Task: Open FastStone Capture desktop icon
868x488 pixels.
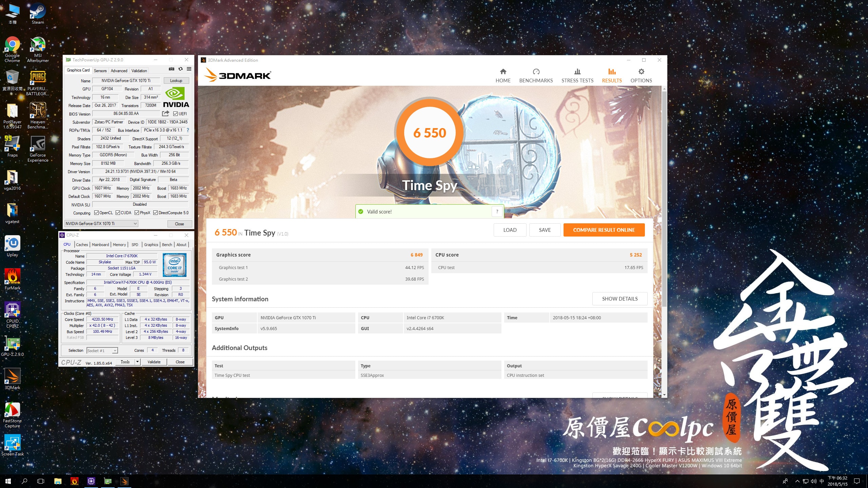Action: click(x=13, y=415)
